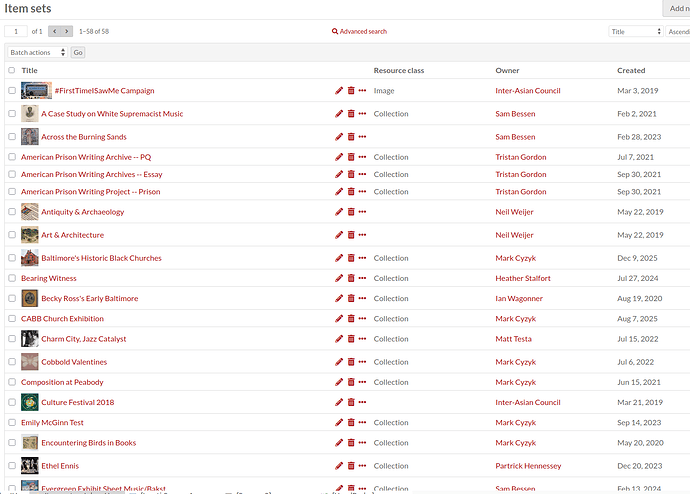690x494 pixels.
Task: Check the #FirstTimeISawMe Campaign row
Action: coord(12,91)
